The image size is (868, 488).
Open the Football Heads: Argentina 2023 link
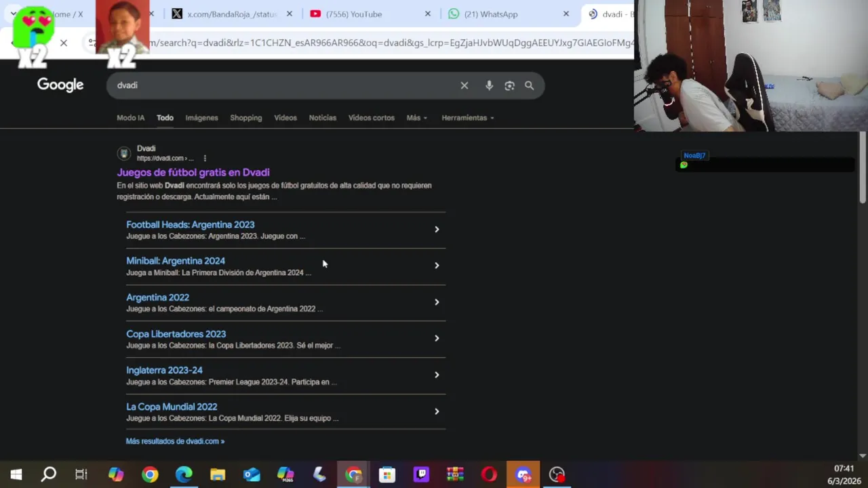point(191,224)
